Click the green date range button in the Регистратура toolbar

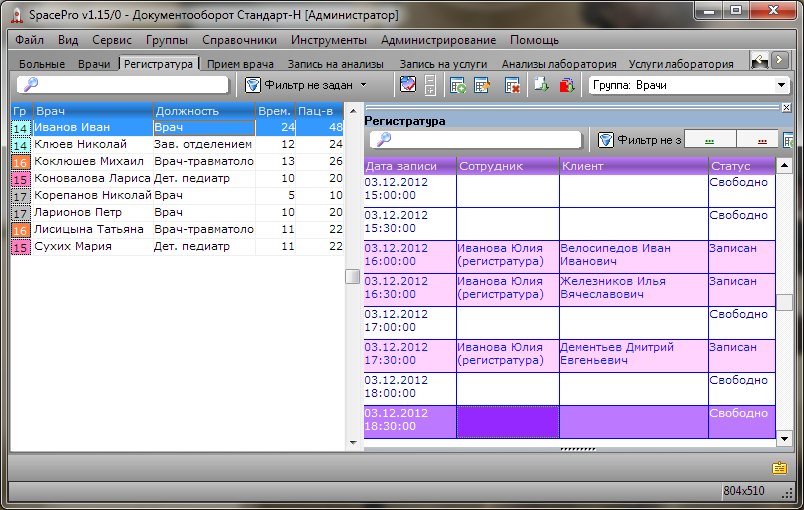tap(710, 139)
